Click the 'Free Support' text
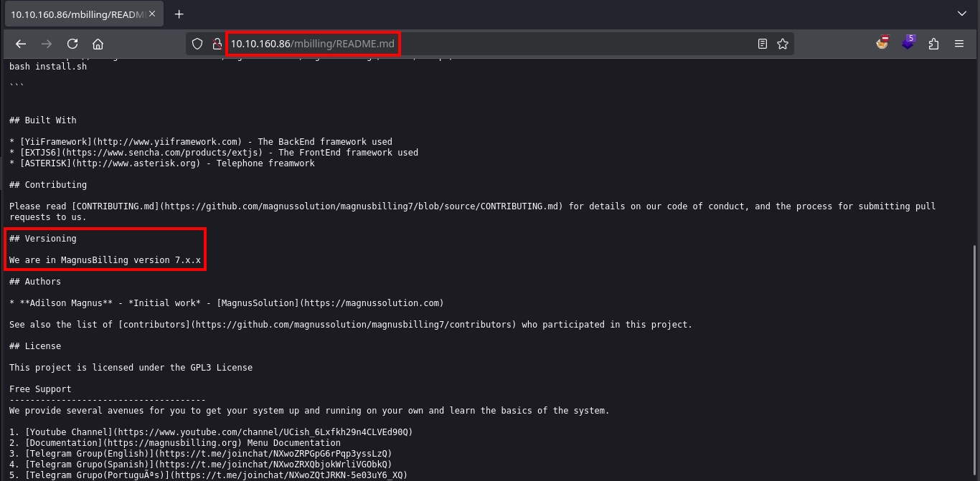980x481 pixels. click(x=40, y=389)
